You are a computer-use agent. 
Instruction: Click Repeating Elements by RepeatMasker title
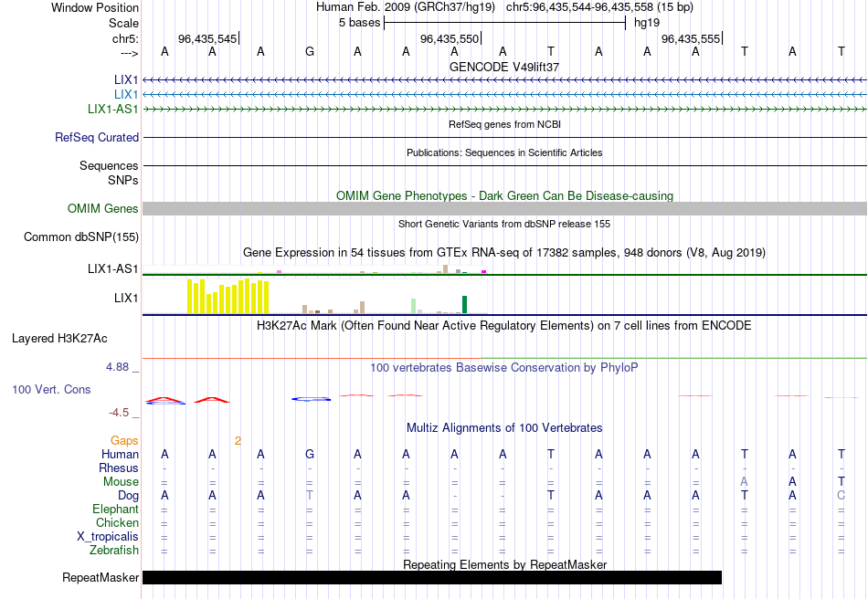[505, 564]
